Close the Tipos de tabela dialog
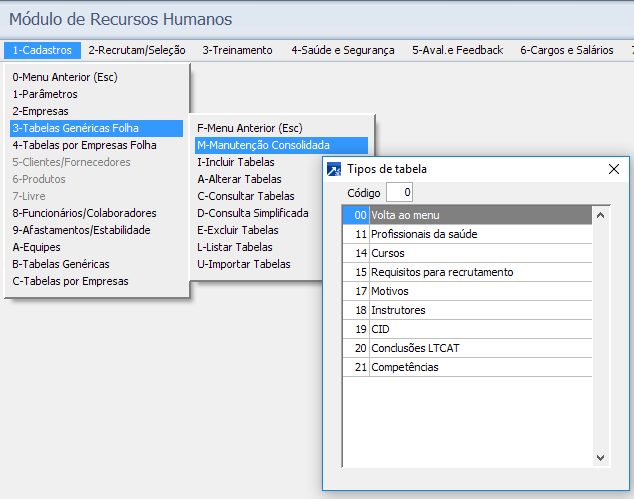The width and height of the screenshot is (634, 499). click(x=614, y=169)
